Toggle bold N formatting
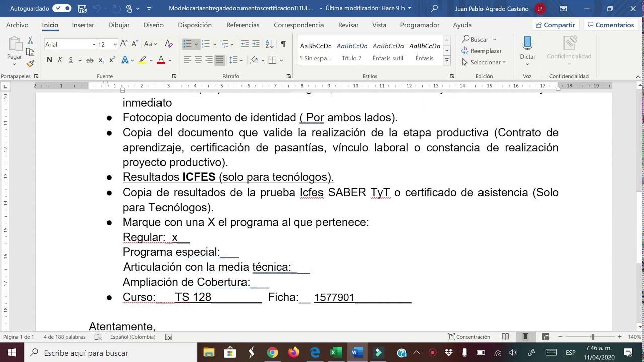Image resolution: width=644 pixels, height=362 pixels. coord(49,60)
